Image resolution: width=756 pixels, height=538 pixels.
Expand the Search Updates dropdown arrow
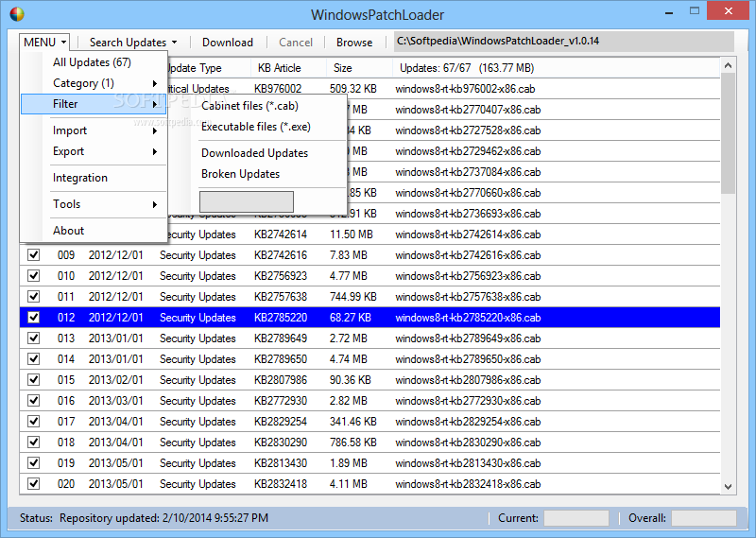point(174,43)
